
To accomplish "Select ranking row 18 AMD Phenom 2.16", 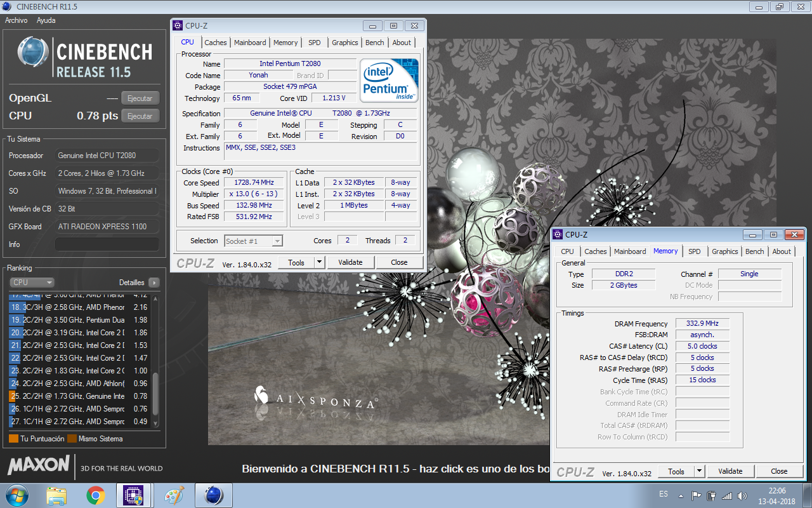I will point(79,307).
